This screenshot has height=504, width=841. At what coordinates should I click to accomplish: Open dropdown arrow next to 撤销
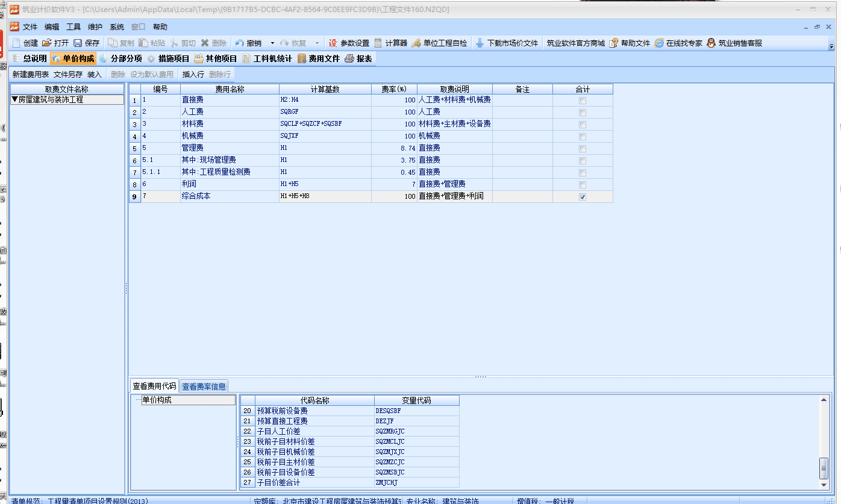(272, 43)
